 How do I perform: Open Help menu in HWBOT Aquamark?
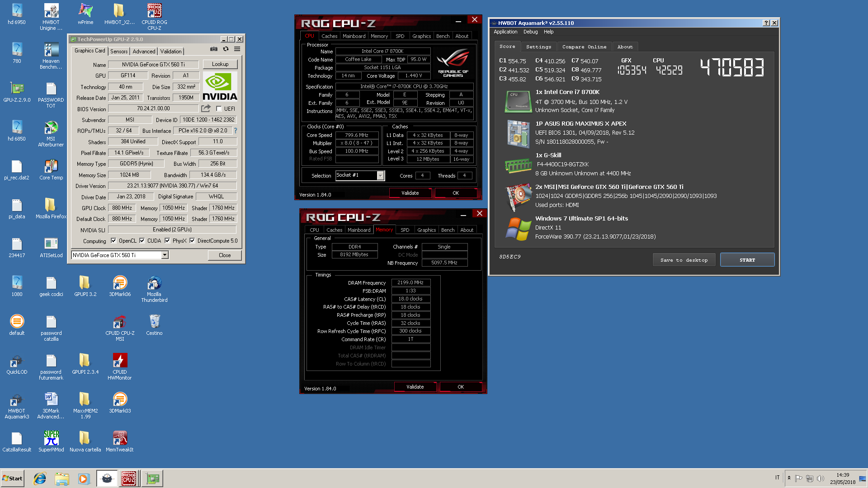[549, 32]
